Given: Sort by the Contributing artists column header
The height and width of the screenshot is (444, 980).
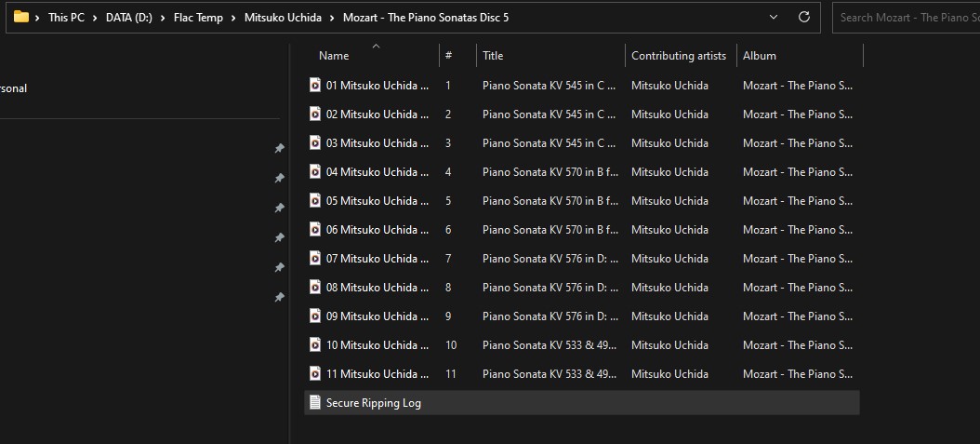Looking at the screenshot, I should (x=679, y=56).
